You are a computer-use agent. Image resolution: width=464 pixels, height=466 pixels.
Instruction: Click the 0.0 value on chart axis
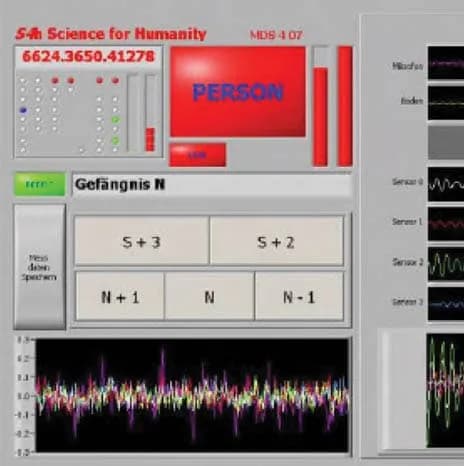(x=23, y=396)
